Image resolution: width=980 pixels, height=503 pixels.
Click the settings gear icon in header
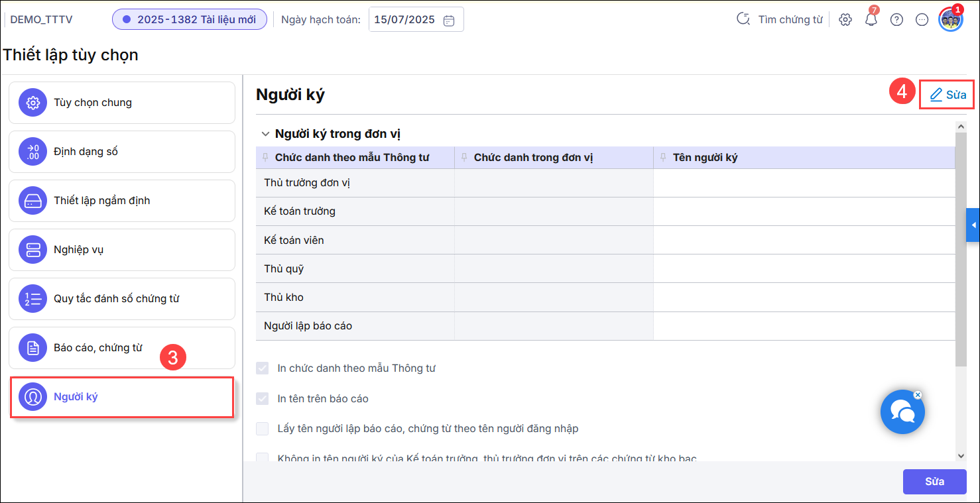coord(845,20)
